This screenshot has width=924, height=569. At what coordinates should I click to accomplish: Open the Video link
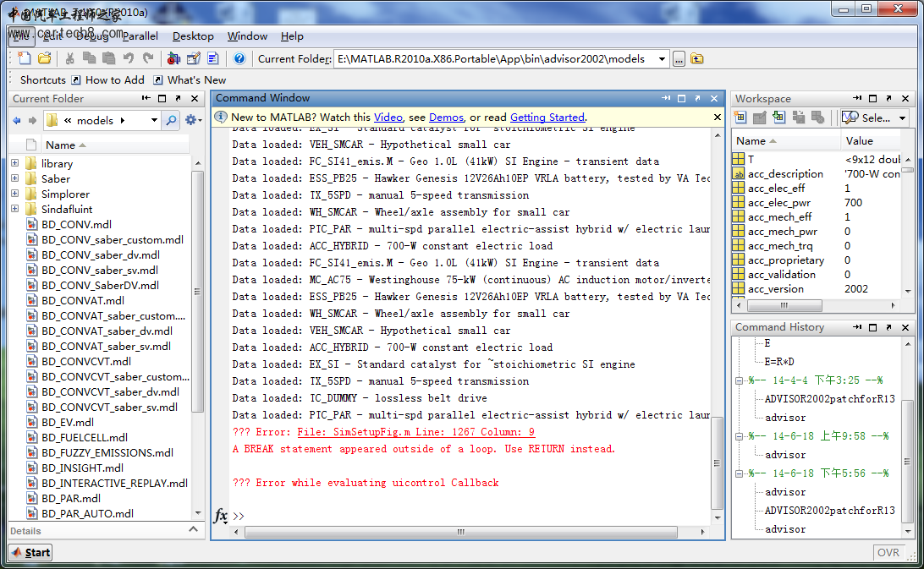click(388, 118)
